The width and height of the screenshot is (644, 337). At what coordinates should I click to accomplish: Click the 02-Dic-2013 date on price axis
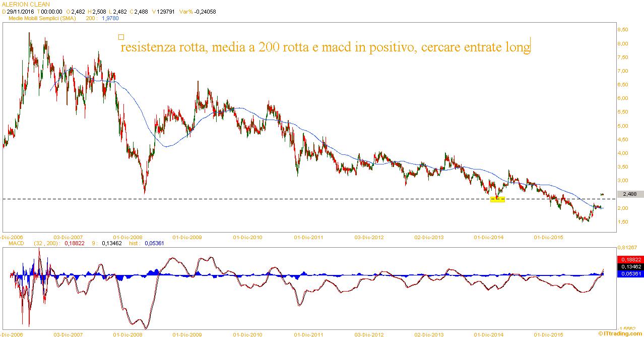point(428,237)
